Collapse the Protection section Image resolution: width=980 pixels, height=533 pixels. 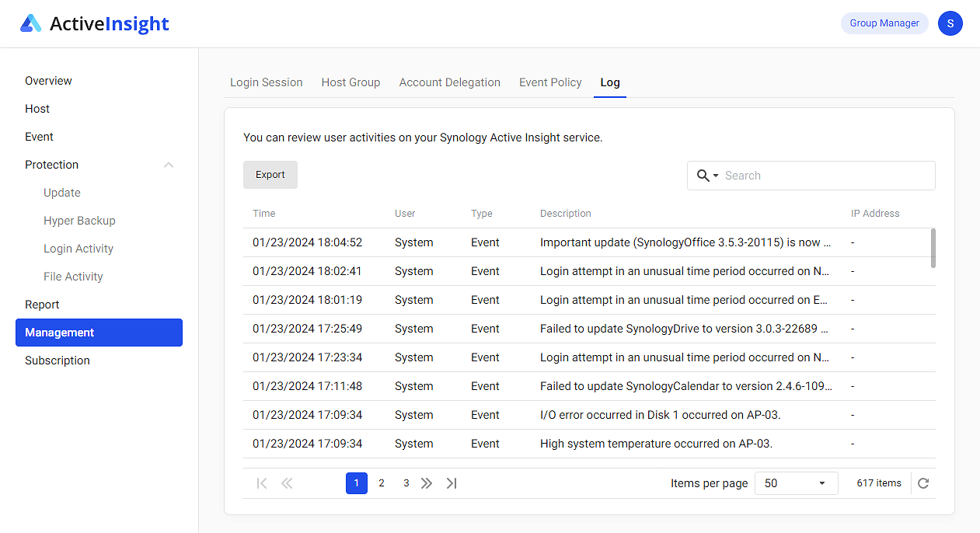[x=169, y=164]
